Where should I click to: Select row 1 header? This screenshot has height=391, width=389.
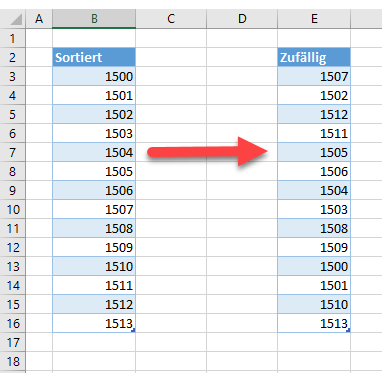click(13, 38)
